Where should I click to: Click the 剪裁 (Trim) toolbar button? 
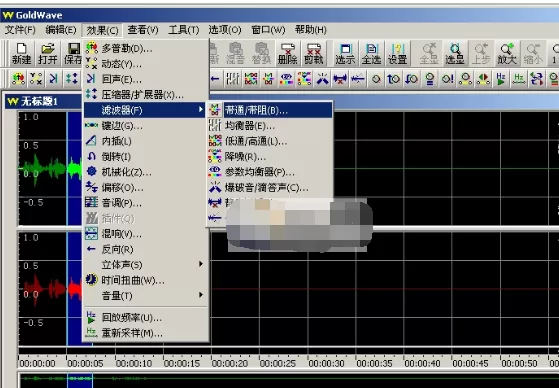pyautogui.click(x=313, y=53)
